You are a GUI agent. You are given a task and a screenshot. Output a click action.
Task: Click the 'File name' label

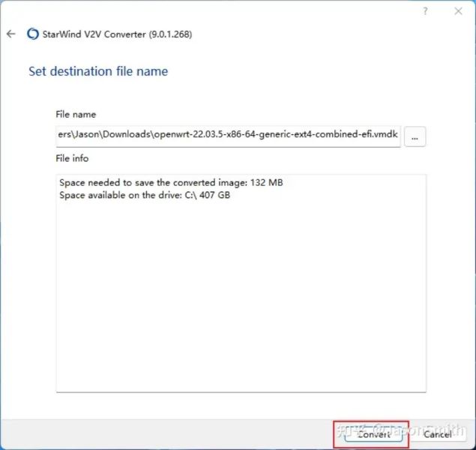pos(76,114)
